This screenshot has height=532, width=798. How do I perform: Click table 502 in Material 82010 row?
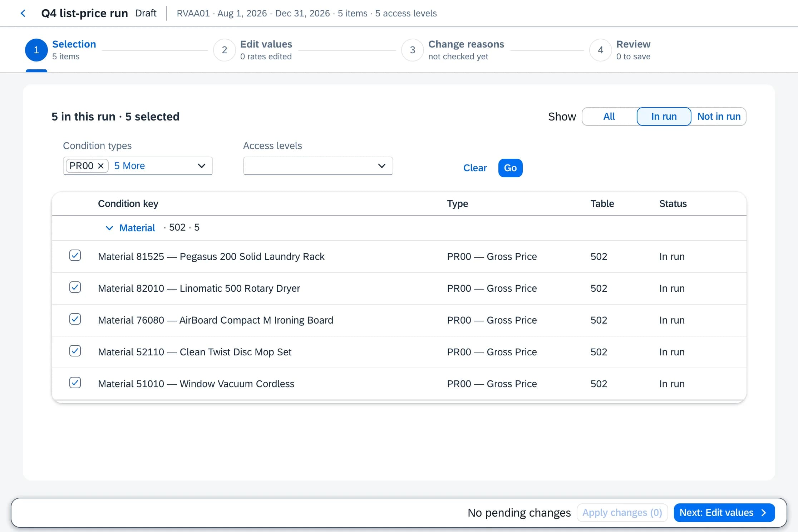tap(599, 288)
